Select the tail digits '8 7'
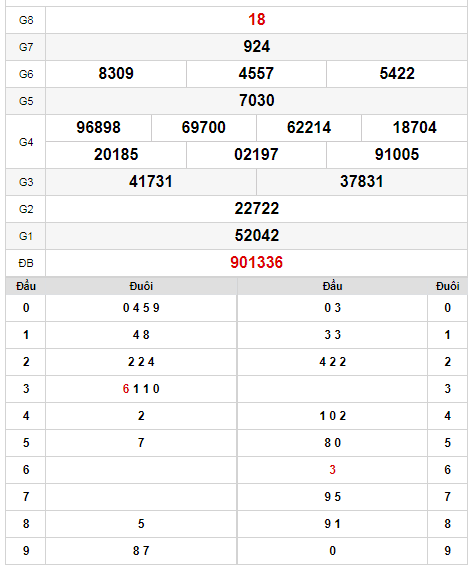The height and width of the screenshot is (569, 474). click(141, 551)
